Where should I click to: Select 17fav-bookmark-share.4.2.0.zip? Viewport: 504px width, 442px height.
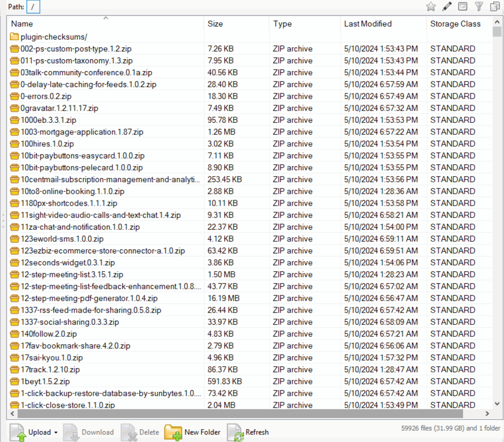[75, 346]
